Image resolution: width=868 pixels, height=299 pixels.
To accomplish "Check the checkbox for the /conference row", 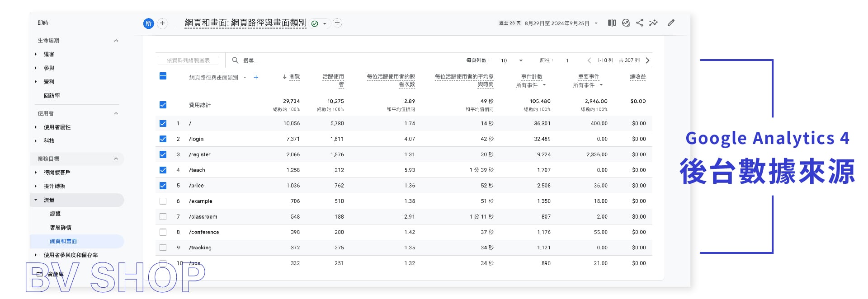I will coord(163,232).
